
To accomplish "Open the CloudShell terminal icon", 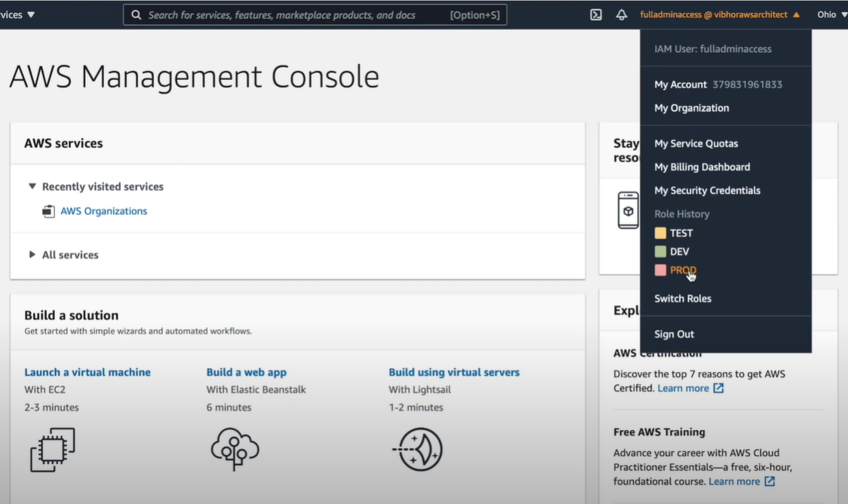I will tap(595, 14).
